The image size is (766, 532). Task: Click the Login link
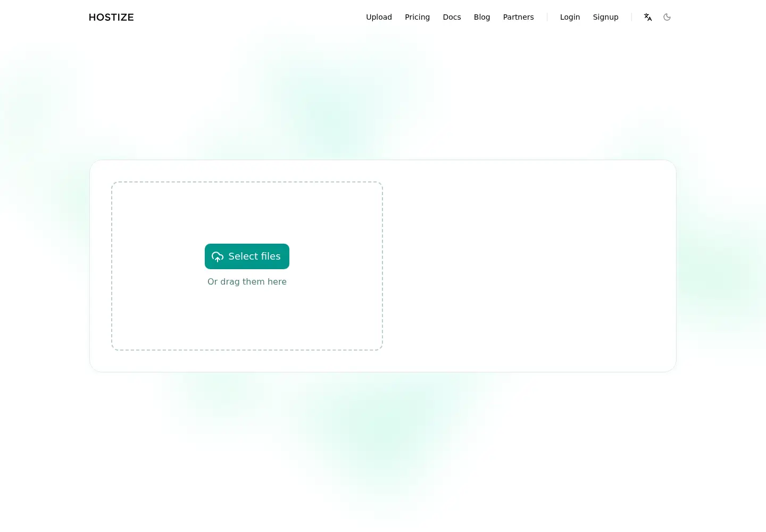pos(570,17)
